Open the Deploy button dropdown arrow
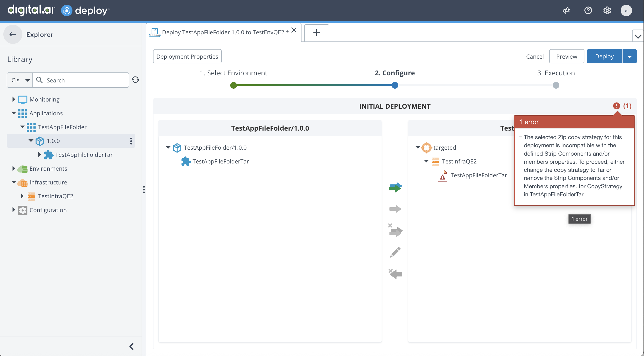644x356 pixels. (x=629, y=56)
